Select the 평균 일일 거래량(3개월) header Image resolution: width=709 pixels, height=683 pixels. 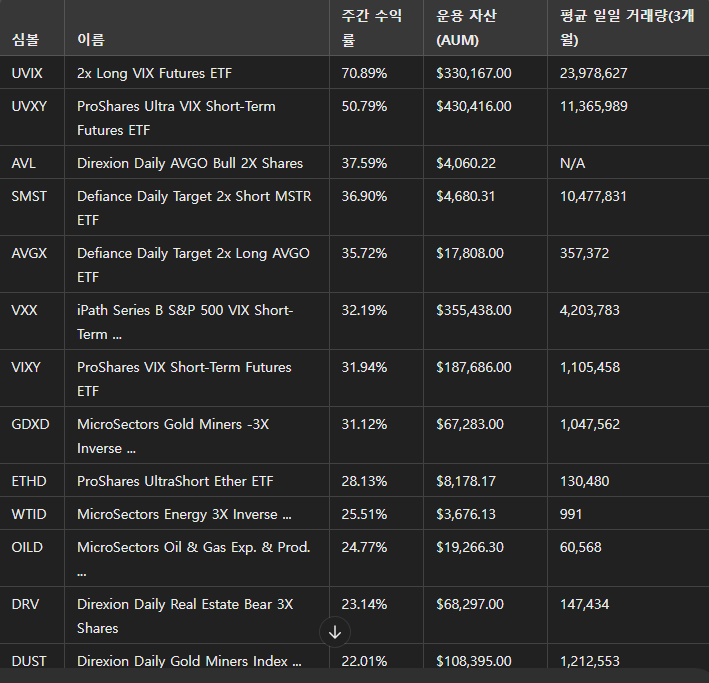627,28
